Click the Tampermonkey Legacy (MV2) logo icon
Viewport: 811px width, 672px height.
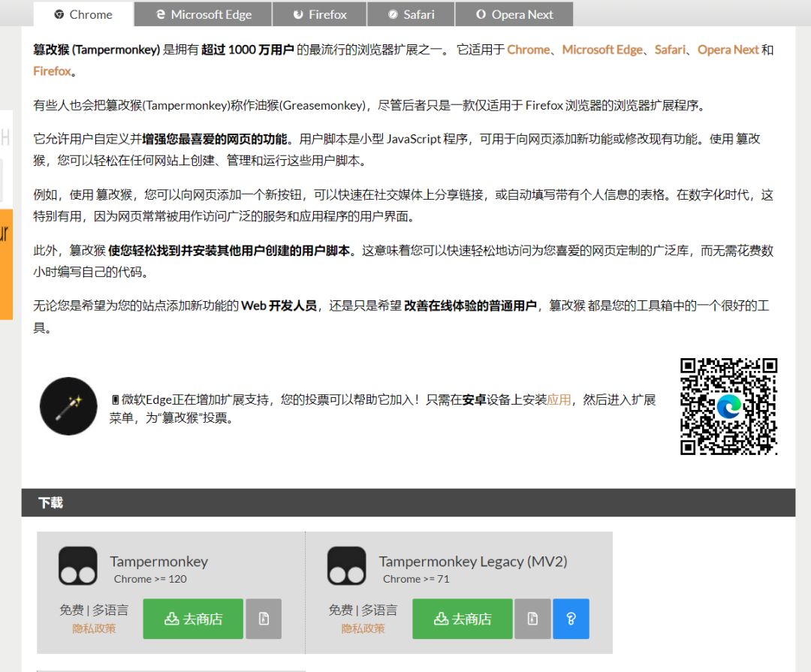pos(346,566)
